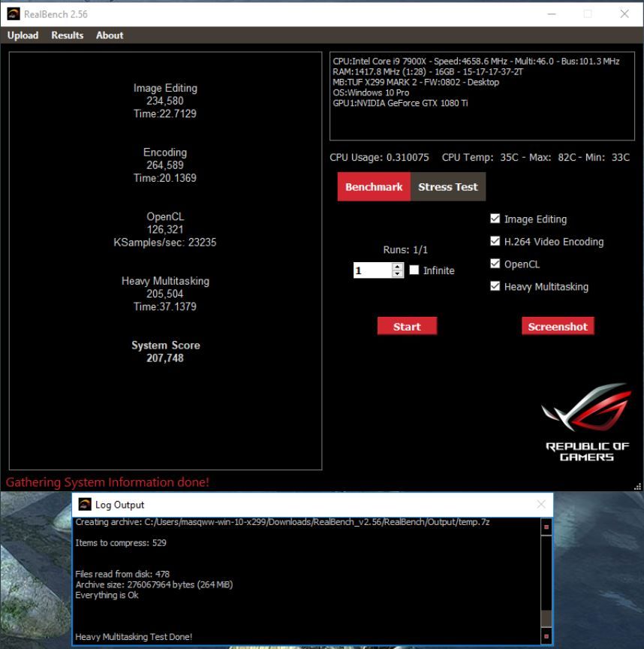
Task: Click the CPU Usage reading
Action: pyautogui.click(x=379, y=157)
